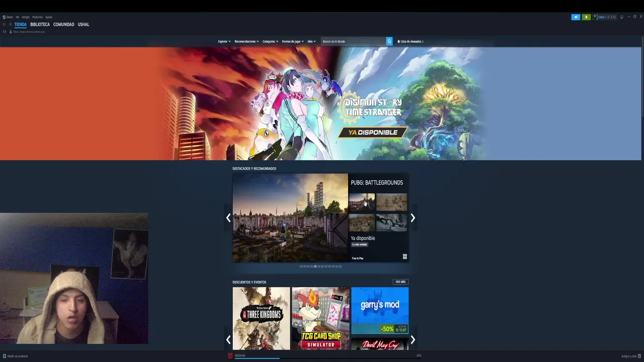Go forward with the right arrow
644x362 pixels.
10,24
